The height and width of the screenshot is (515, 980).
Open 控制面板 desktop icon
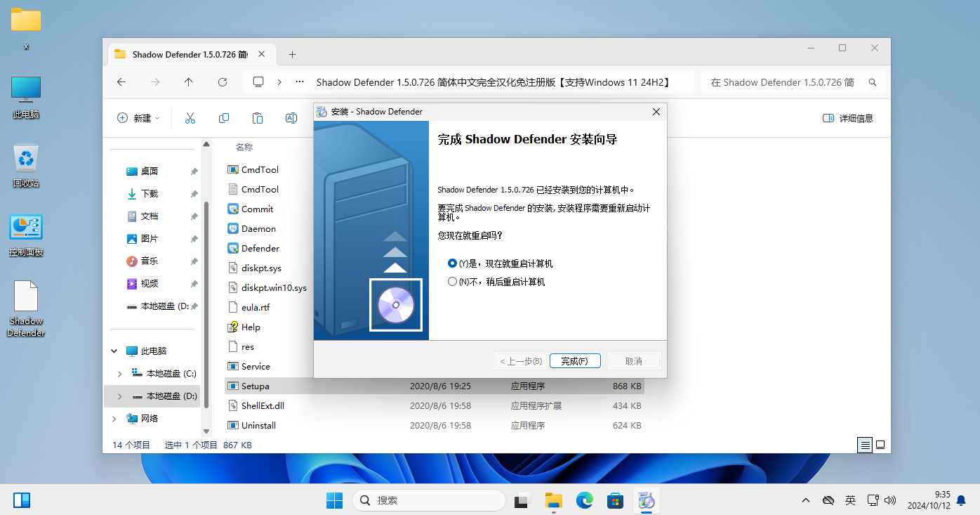click(26, 235)
